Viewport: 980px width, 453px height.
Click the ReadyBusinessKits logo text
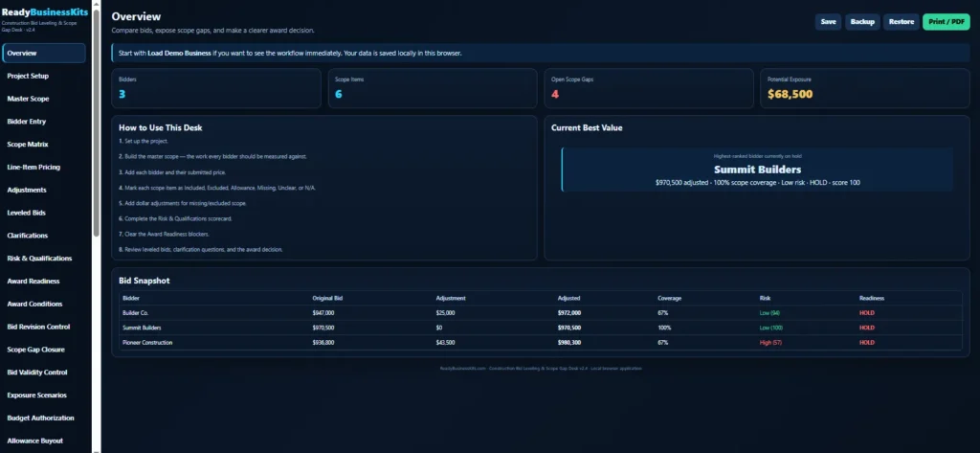45,11
